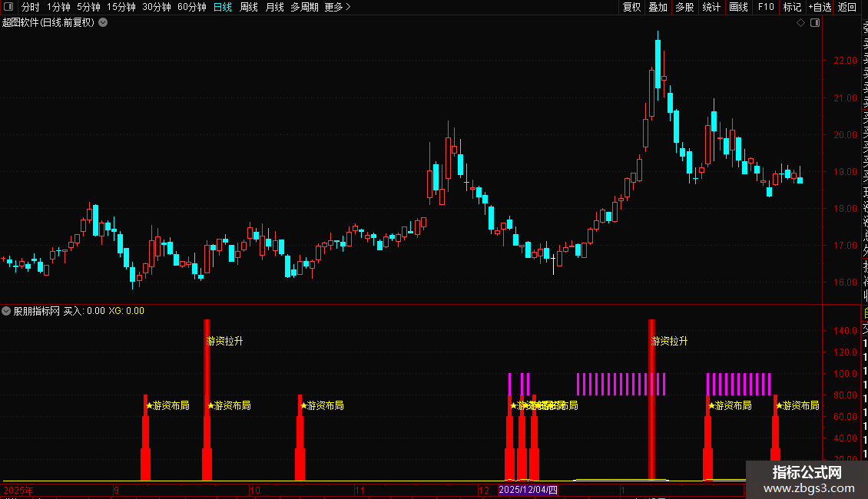
Task: Click the 2025年 label on the time axis
Action: point(18,490)
